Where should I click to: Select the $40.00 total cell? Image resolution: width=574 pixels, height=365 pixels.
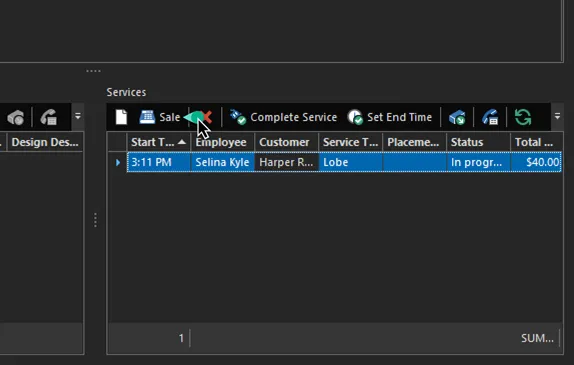536,162
